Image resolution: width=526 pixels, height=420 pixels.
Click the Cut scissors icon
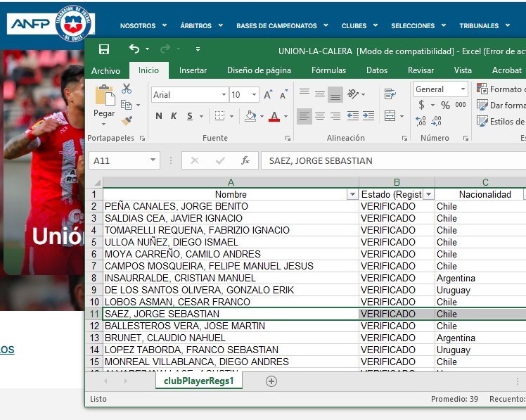click(127, 89)
